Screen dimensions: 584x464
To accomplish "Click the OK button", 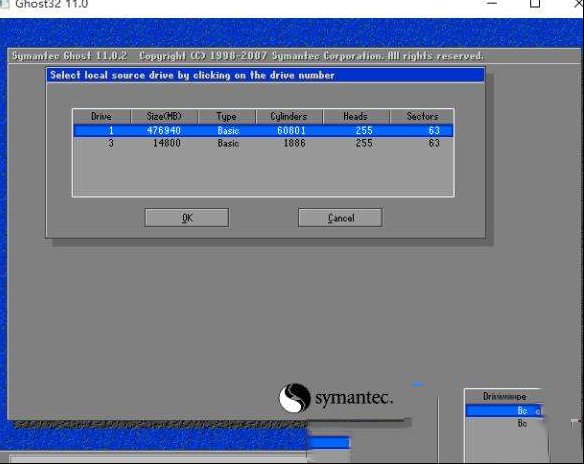I will coord(187,217).
